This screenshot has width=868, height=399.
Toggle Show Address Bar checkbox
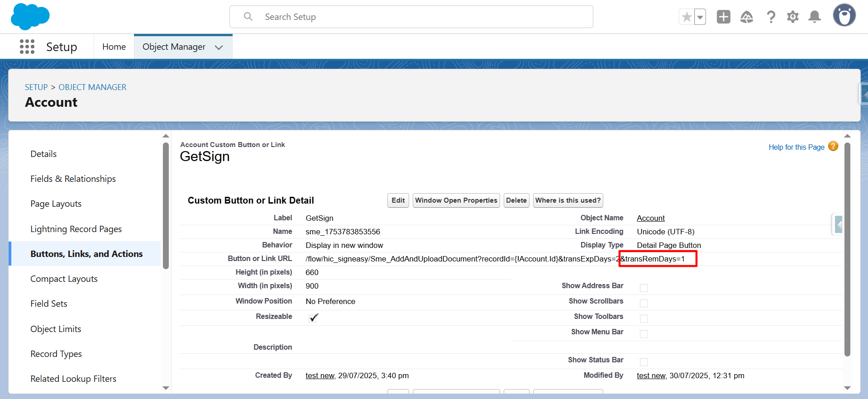tap(644, 288)
